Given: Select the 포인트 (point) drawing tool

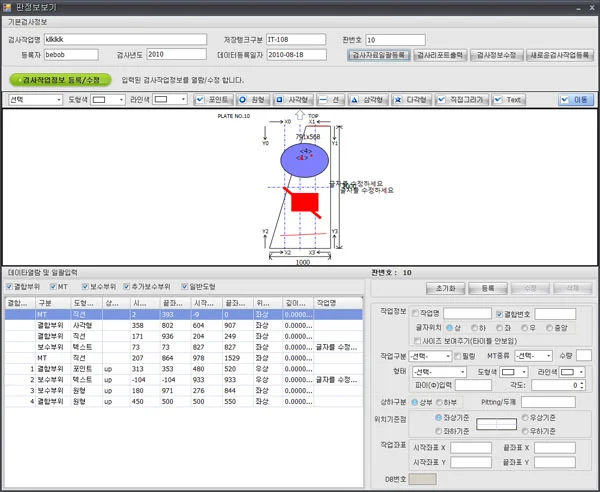Looking at the screenshot, I should 213,100.
